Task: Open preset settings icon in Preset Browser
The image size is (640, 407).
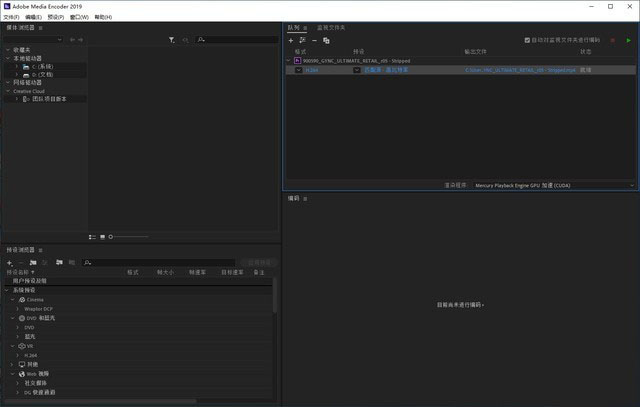Action: [45, 262]
